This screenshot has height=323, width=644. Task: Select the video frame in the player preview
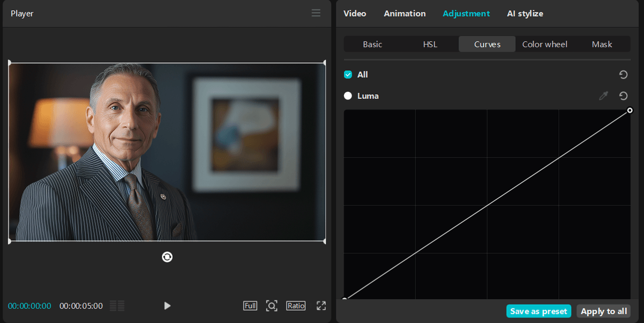(167, 152)
